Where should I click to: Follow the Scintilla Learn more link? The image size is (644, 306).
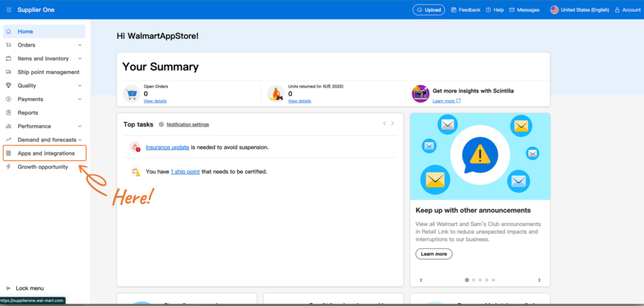[x=447, y=101]
